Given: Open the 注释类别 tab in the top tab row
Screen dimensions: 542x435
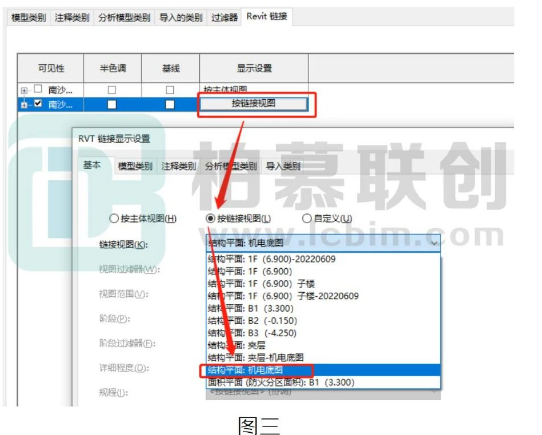Looking at the screenshot, I should click(72, 17).
